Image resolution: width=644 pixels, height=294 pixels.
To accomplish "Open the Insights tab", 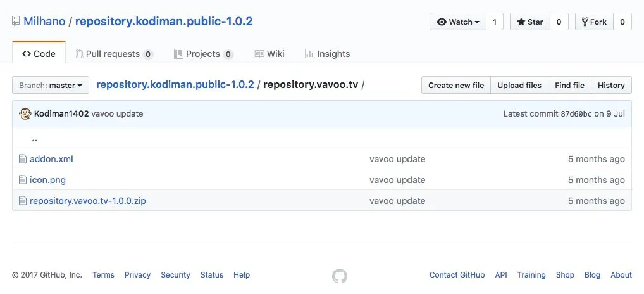I will tap(327, 54).
